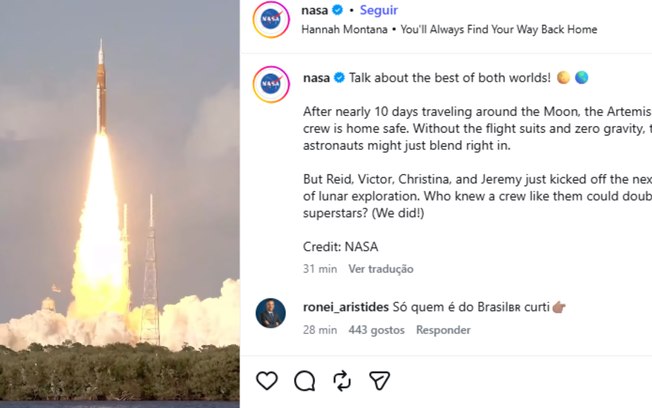Image resolution: width=652 pixels, height=408 pixels.
Task: Share the post via paper plane icon
Action: [379, 380]
